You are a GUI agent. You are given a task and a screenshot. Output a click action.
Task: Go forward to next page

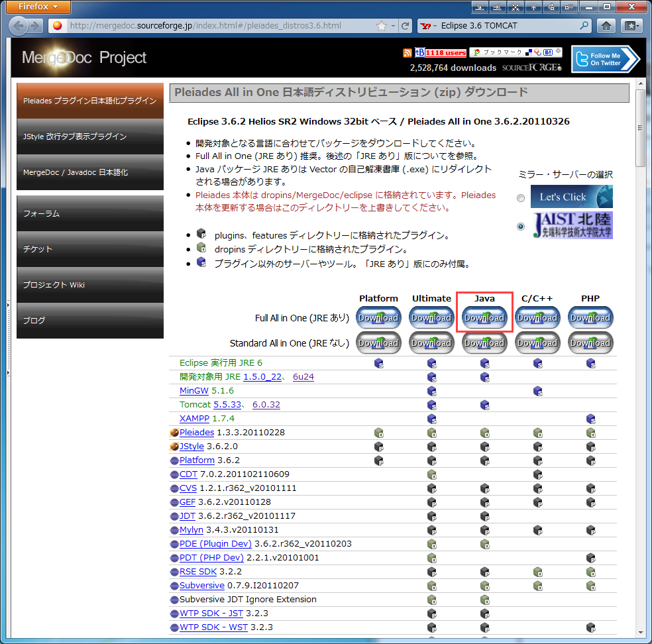(x=36, y=26)
